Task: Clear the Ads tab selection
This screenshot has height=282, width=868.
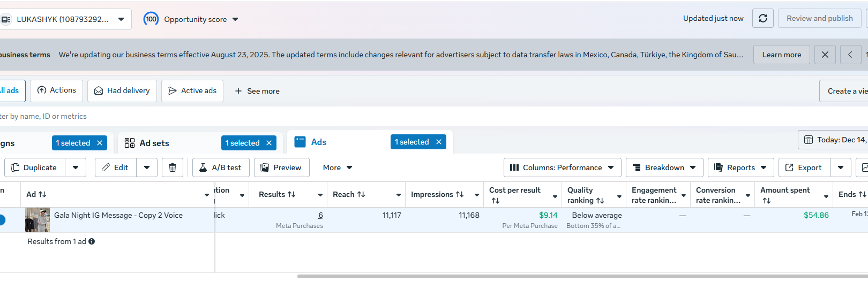Action: [x=439, y=142]
